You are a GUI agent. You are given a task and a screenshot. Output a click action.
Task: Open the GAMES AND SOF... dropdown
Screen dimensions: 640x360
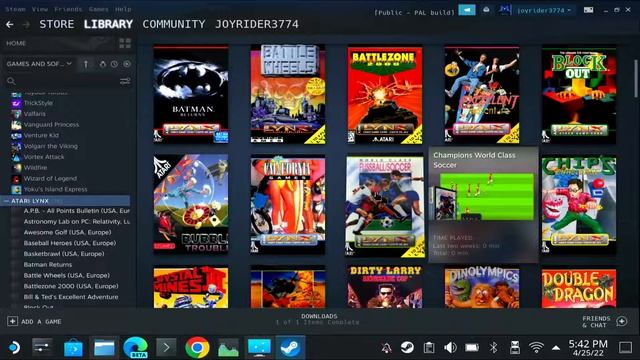pos(39,64)
